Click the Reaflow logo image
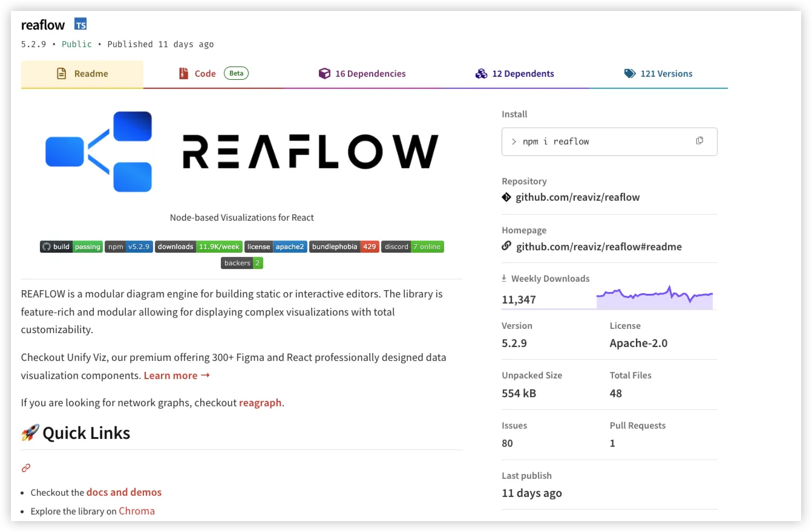This screenshot has width=812, height=532. click(x=241, y=151)
